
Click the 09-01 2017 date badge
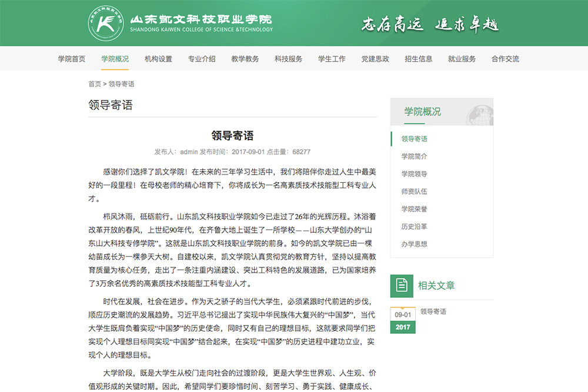point(403,321)
